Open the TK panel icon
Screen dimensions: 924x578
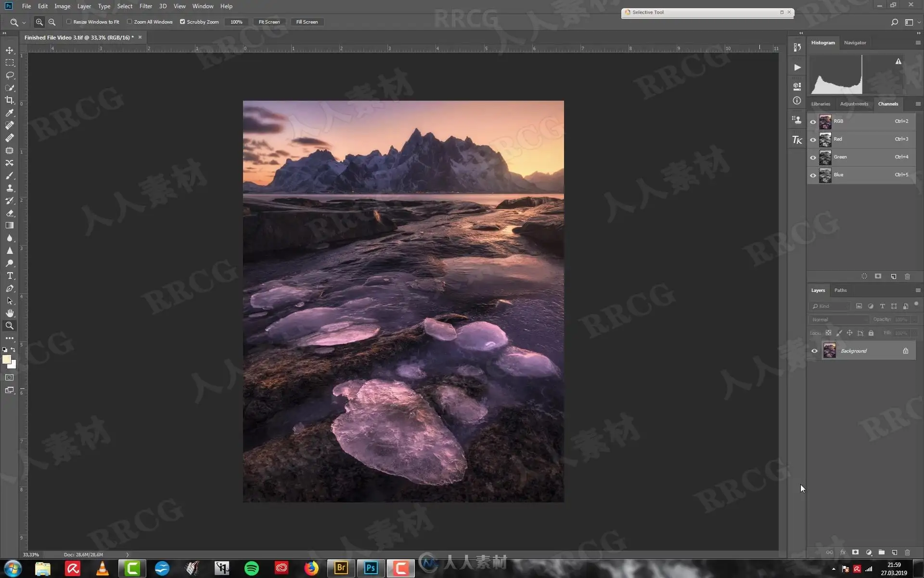(x=797, y=140)
